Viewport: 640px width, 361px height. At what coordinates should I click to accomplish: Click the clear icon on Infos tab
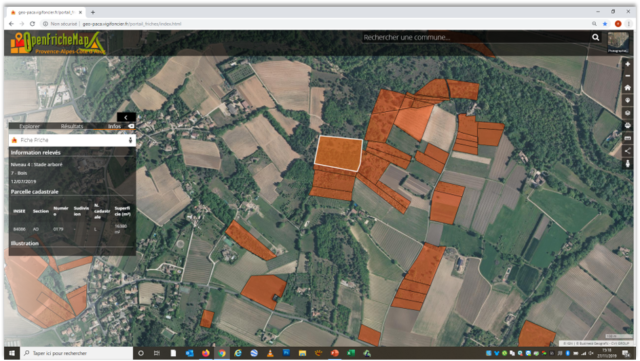(131, 126)
